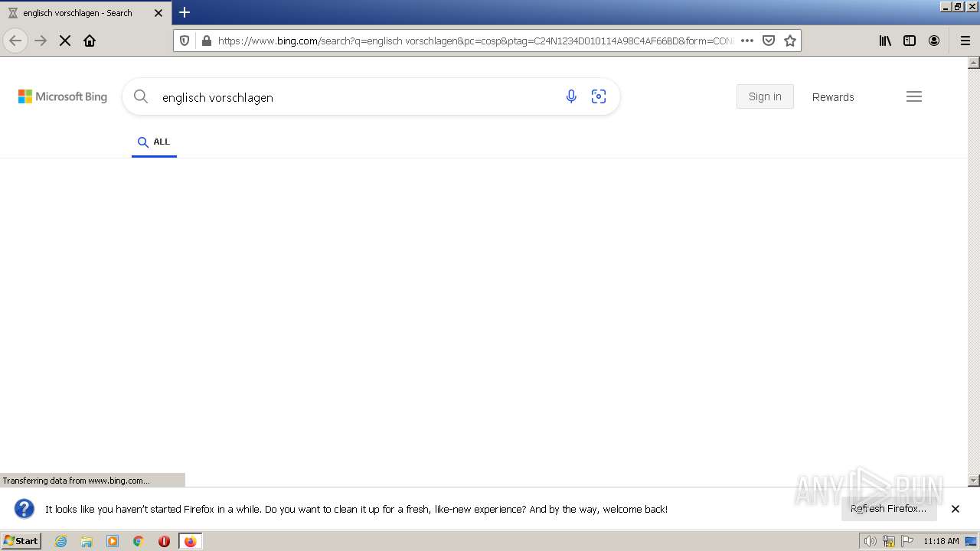Click Show desktop button in tray
The image size is (980, 551).
click(971, 541)
